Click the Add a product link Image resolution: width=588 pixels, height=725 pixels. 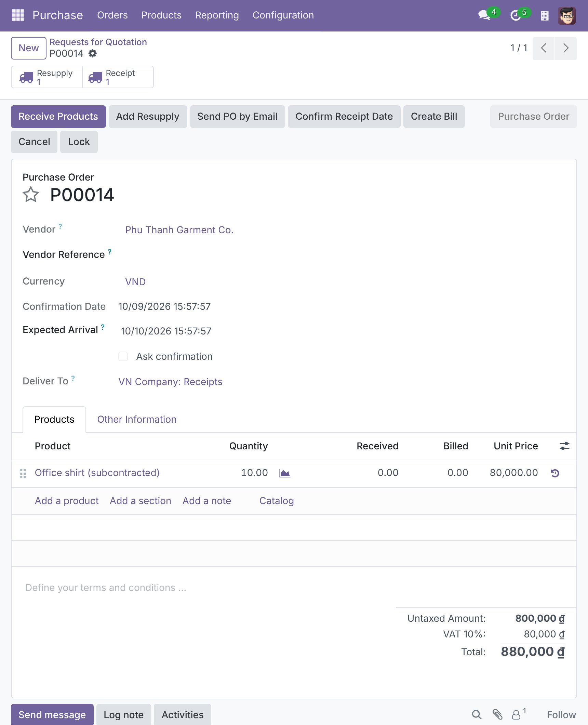tap(67, 501)
